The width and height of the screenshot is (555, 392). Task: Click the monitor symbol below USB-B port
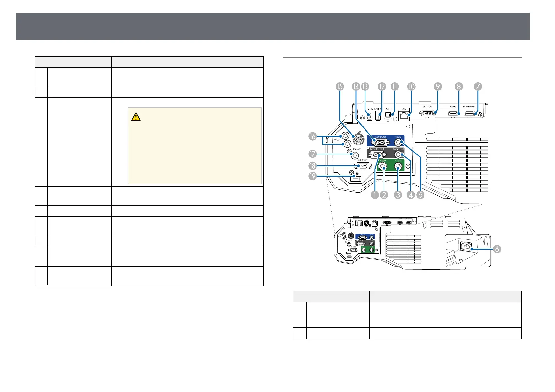tap(387, 121)
